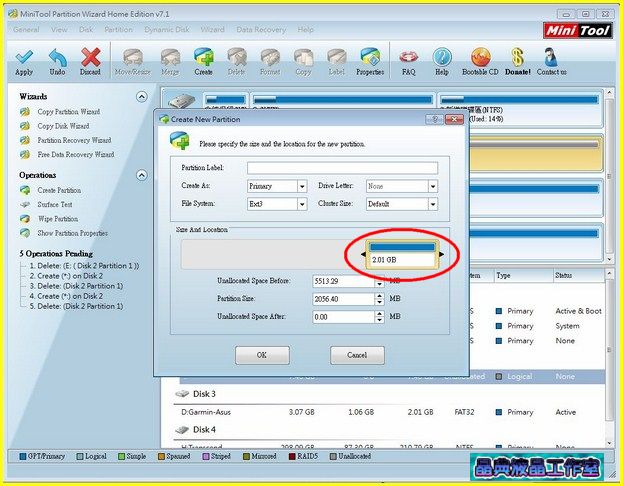The image size is (623, 486).
Task: Launch Partition Recovery Wizard
Action: coord(74,140)
